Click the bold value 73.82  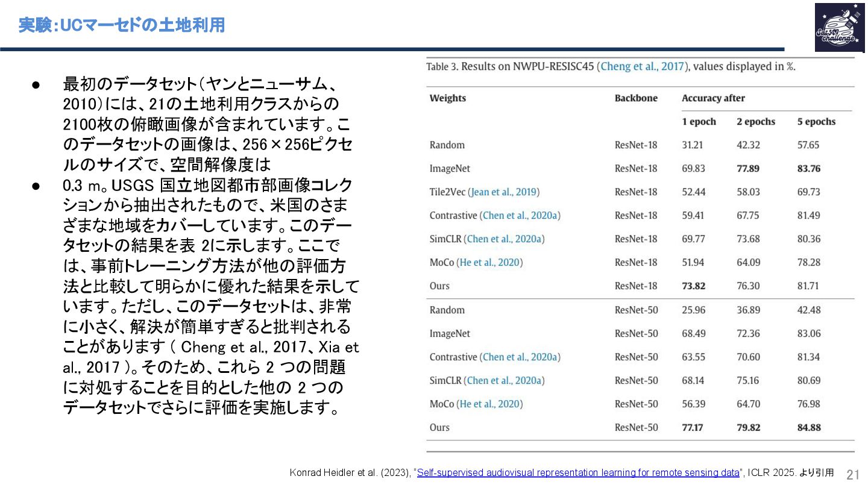[x=694, y=286]
